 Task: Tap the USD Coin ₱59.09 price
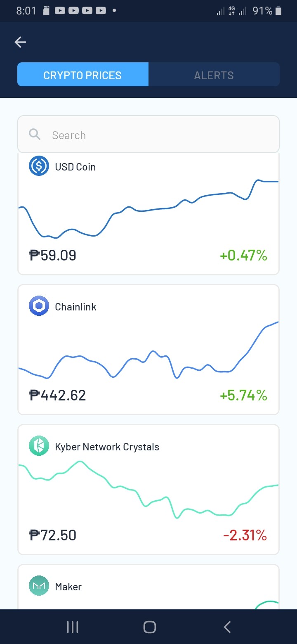tap(53, 256)
